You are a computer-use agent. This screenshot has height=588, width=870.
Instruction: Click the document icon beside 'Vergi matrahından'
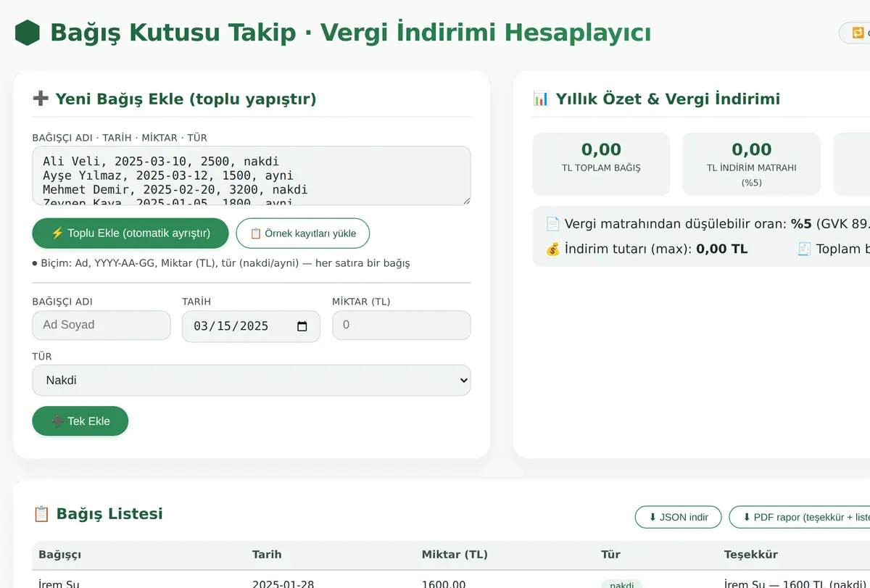pyautogui.click(x=552, y=224)
